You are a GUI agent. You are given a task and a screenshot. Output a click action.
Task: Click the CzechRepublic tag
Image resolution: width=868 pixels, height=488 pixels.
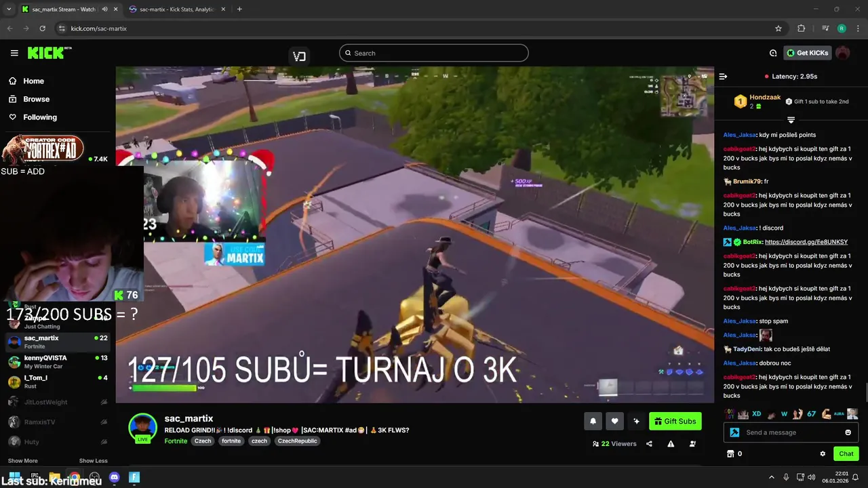(297, 441)
